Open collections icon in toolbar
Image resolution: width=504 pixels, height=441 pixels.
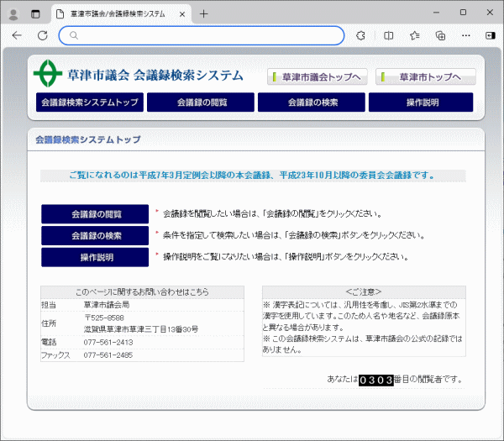click(x=440, y=35)
